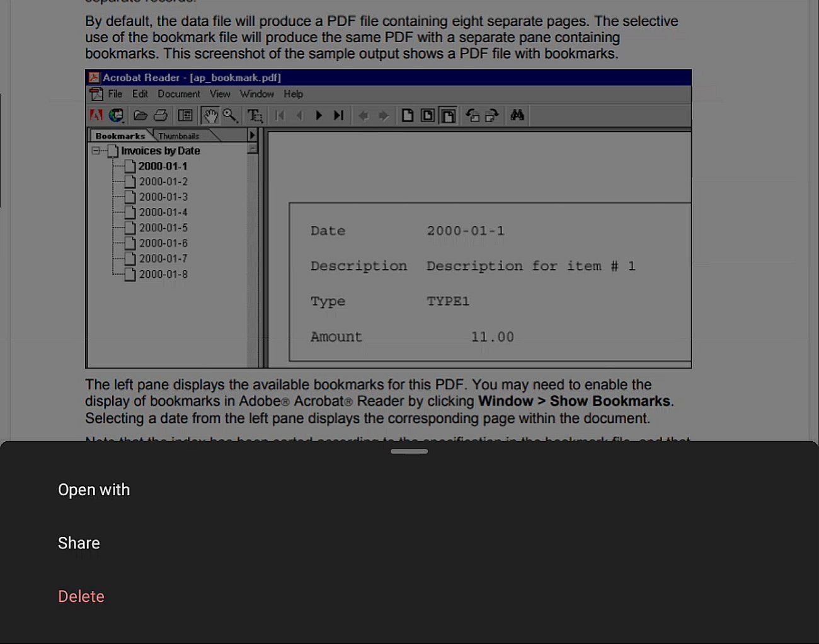Switch to the Bookmarks tab
The image size is (819, 644).
(120, 135)
